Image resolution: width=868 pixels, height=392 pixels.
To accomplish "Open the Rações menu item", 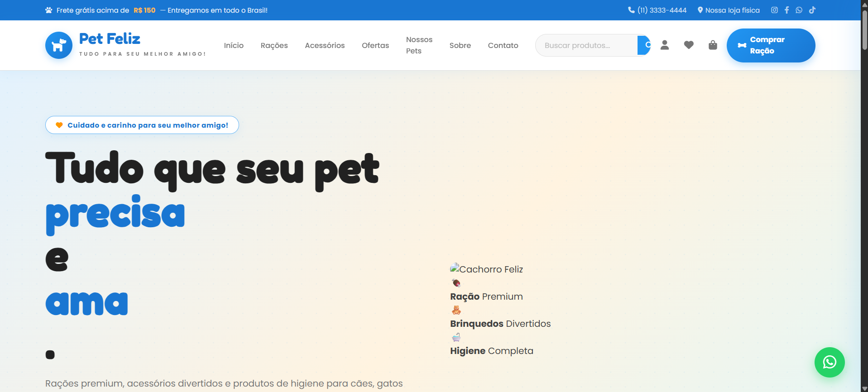I will point(274,45).
